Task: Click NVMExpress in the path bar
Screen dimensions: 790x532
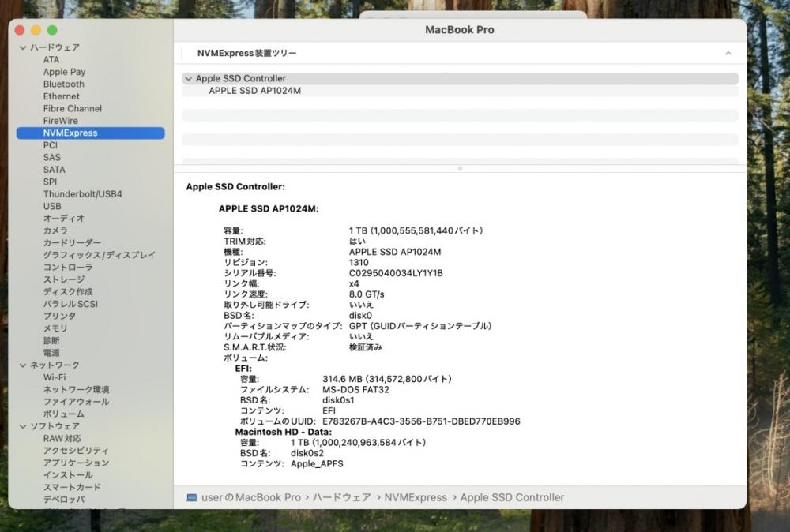Action: 416,498
